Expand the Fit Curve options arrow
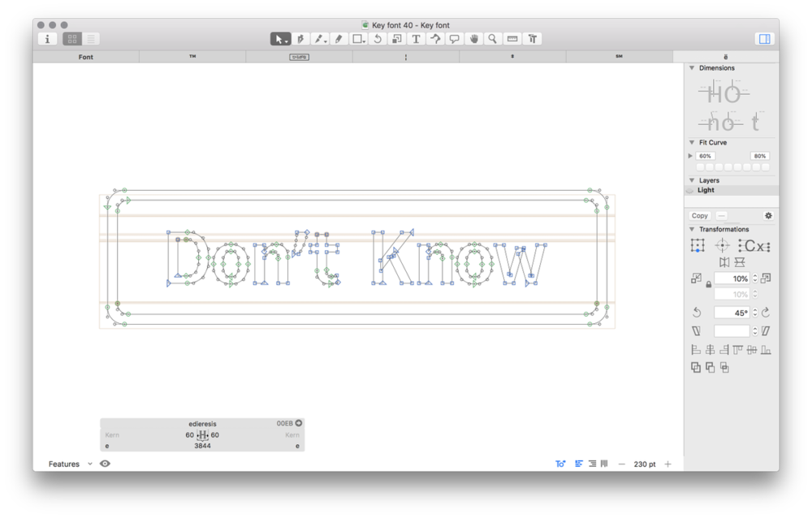Viewport: 812px width, 518px height. click(x=690, y=156)
